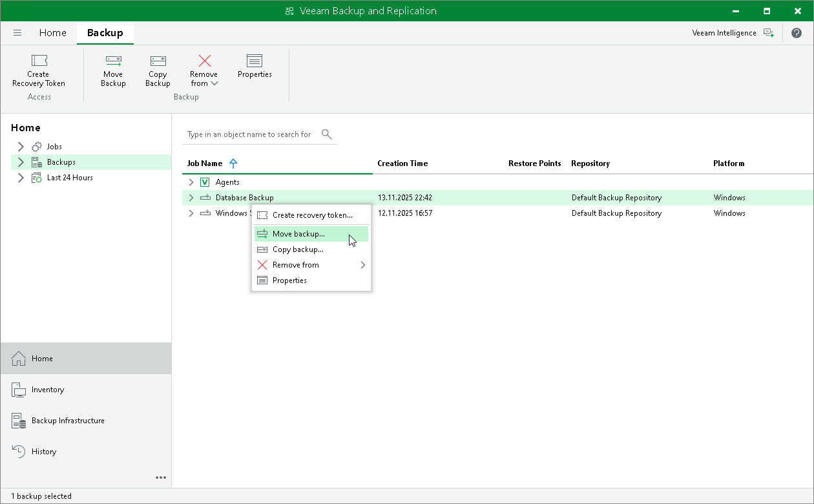Click creation time 12.11.2025 16:57
The image size is (814, 504).
[405, 213]
